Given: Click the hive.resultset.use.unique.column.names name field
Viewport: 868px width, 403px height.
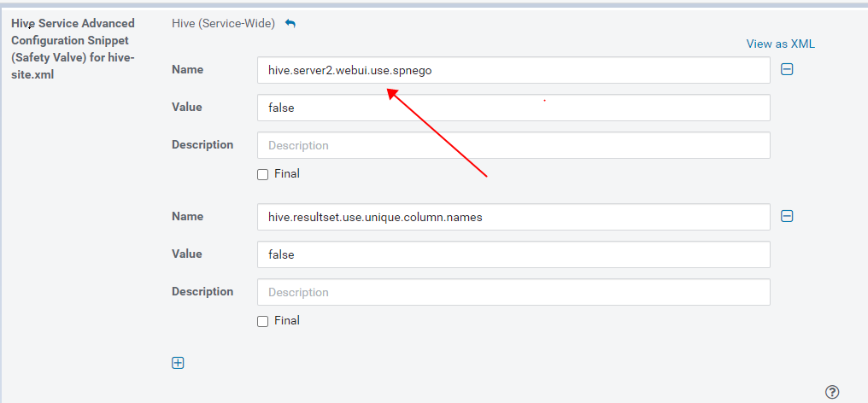Looking at the screenshot, I should click(x=513, y=217).
